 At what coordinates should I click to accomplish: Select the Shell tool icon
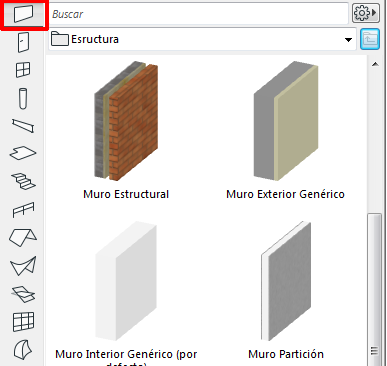coord(23,266)
